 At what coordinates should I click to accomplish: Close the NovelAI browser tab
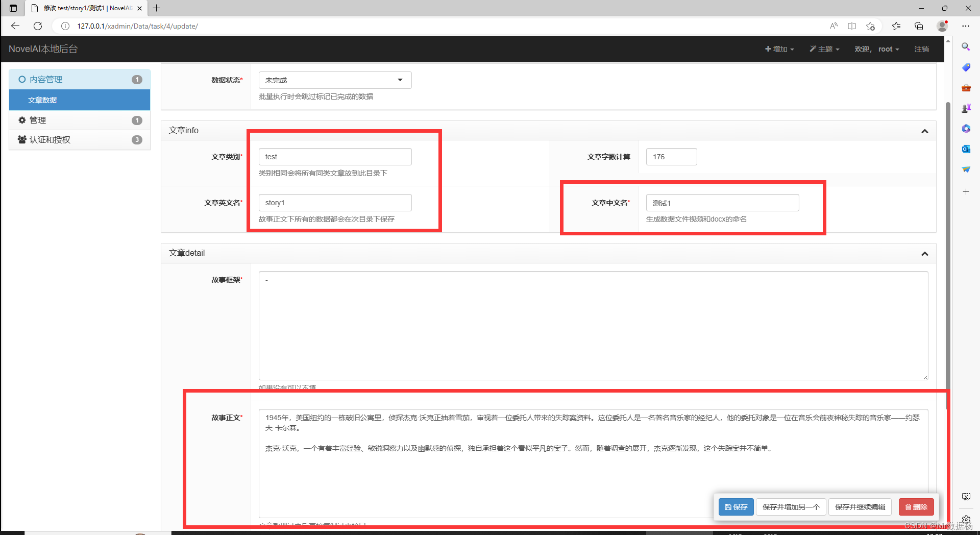139,8
